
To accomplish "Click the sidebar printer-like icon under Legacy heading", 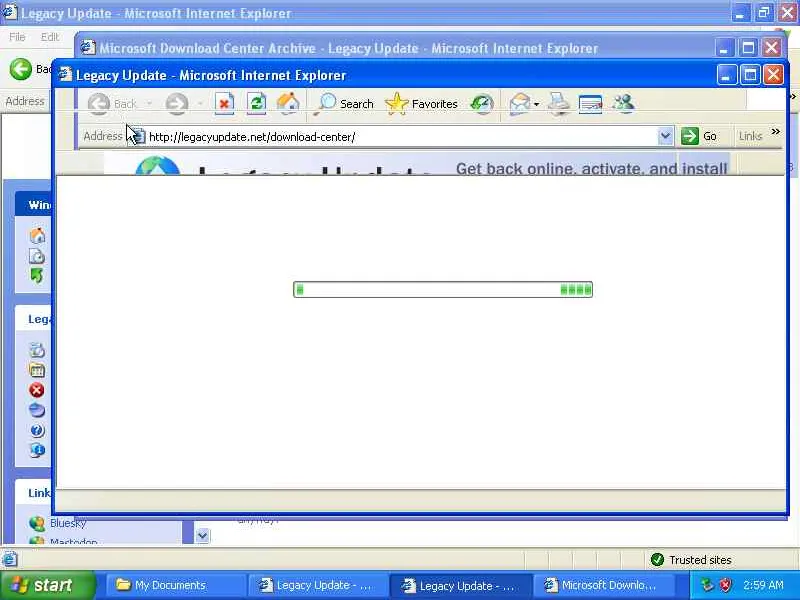I will tap(37, 350).
